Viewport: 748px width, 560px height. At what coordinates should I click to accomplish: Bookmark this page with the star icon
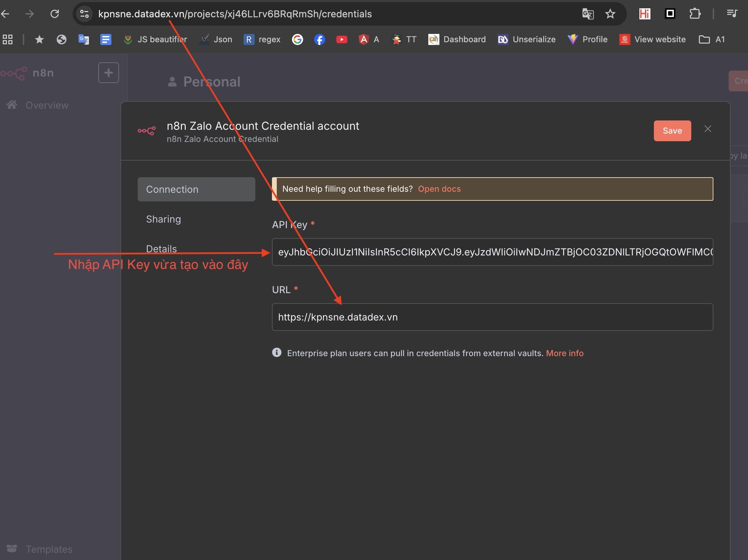(x=610, y=14)
